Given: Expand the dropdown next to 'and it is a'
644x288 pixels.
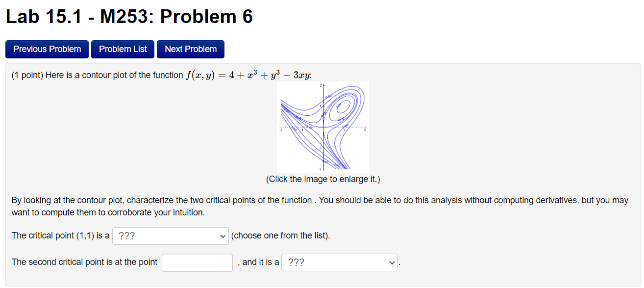Looking at the screenshot, I should [x=339, y=262].
